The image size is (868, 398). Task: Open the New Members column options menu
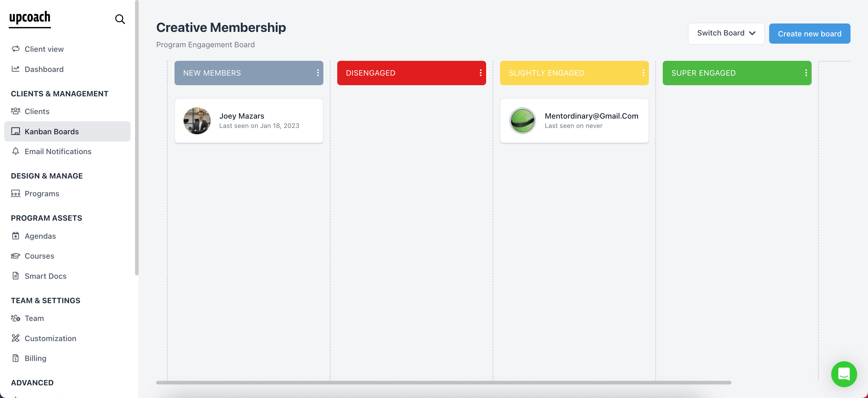[x=317, y=73]
